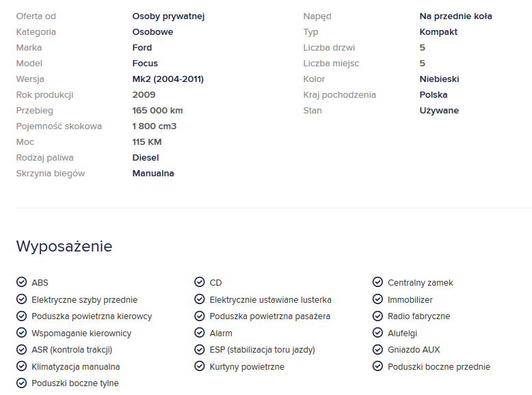Image resolution: width=532 pixels, height=395 pixels.
Task: Click check icon beside Kurtyny powietrzne
Action: click(x=200, y=367)
